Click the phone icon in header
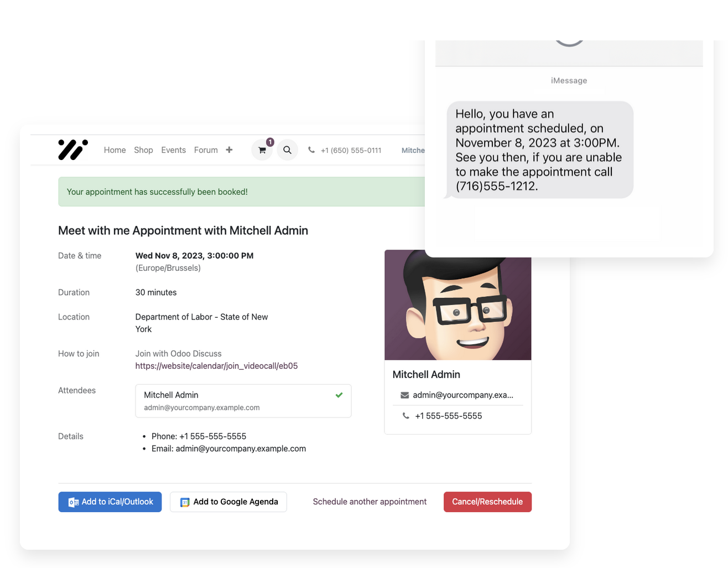The height and width of the screenshot is (568, 728). coord(311,150)
